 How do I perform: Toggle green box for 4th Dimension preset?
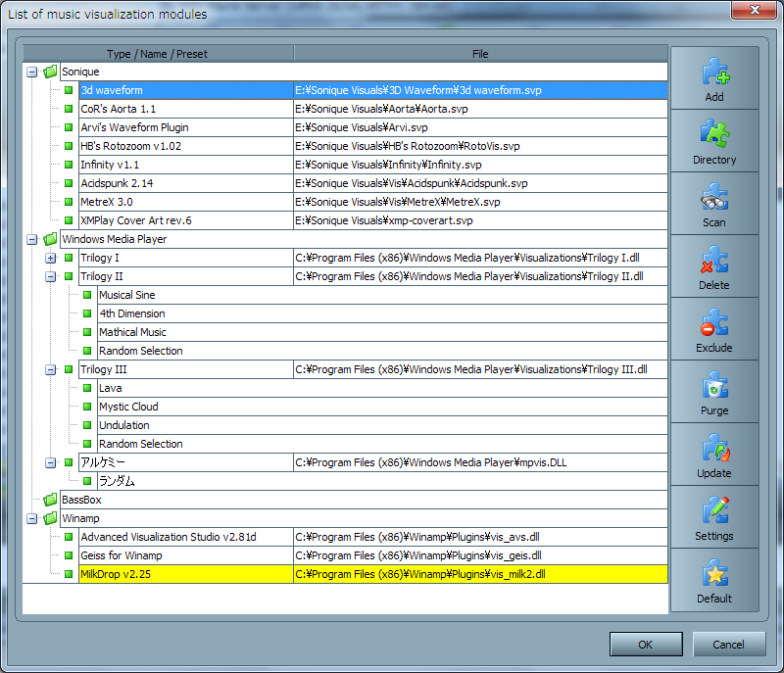(x=87, y=313)
